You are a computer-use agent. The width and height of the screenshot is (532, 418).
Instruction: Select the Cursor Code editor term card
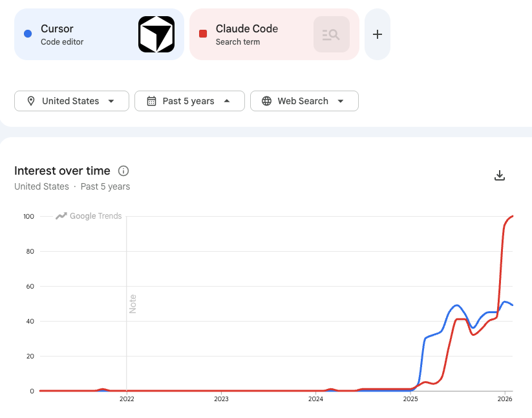point(99,34)
